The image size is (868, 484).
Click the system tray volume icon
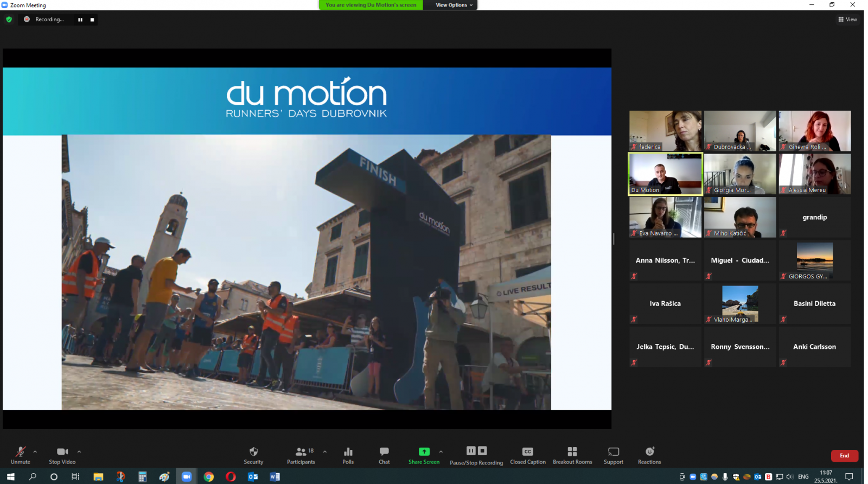pos(790,476)
